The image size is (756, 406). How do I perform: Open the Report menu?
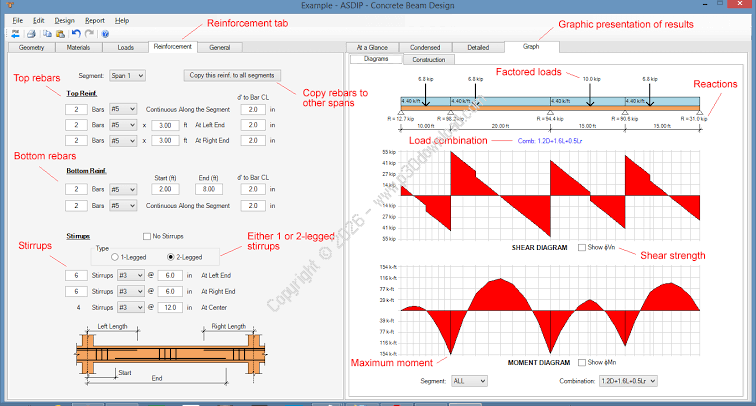(x=94, y=21)
